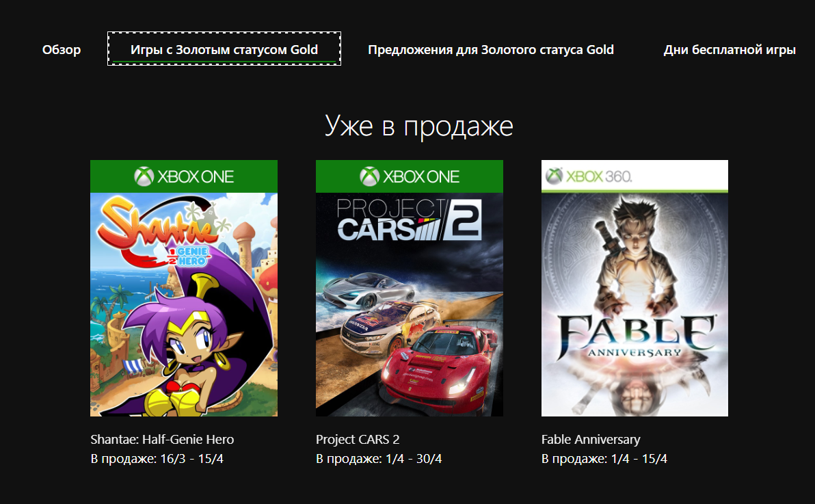Click the Xbox 360 logo above Fable
815x504 pixels.
click(589, 176)
